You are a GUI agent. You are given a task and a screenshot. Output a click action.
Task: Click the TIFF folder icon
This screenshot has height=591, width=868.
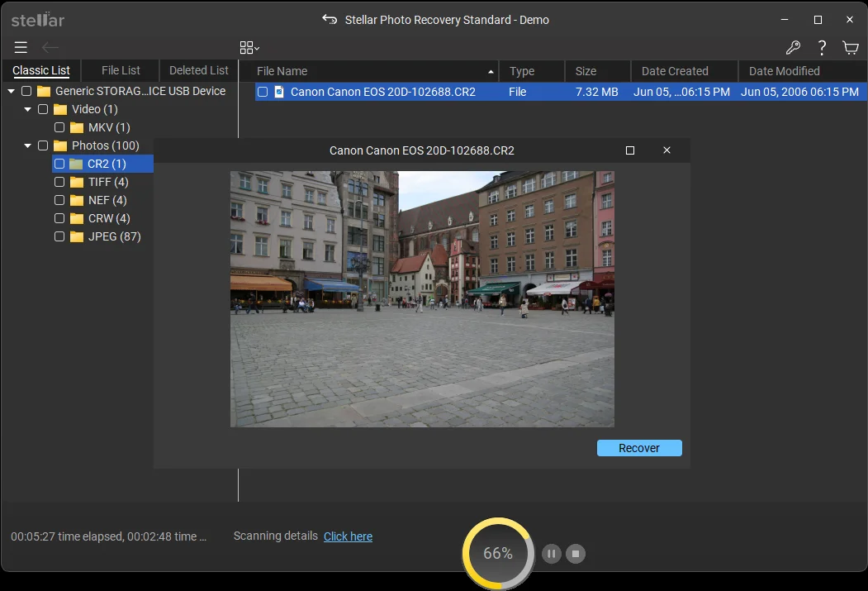pyautogui.click(x=77, y=182)
